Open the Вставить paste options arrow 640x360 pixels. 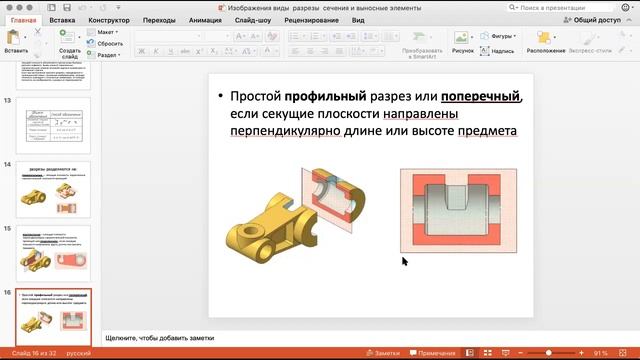click(25, 37)
